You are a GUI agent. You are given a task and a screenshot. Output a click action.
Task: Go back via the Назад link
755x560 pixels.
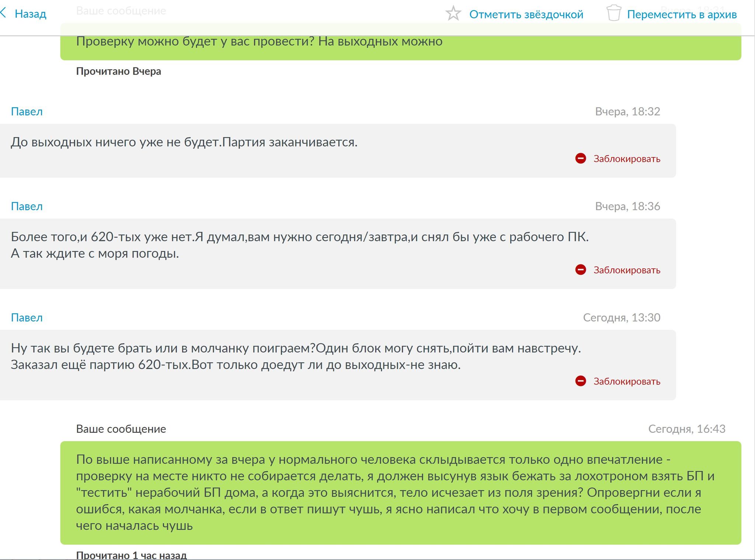pyautogui.click(x=30, y=14)
